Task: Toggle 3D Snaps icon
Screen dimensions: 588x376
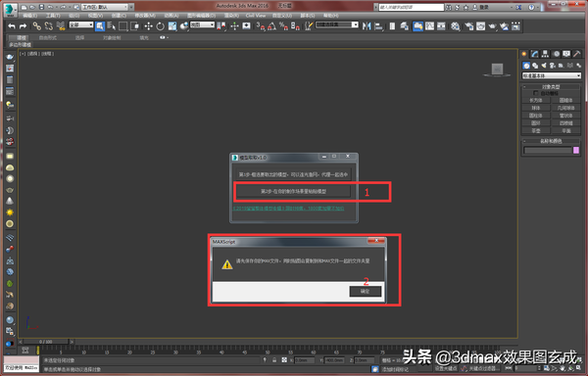Action: (x=261, y=26)
